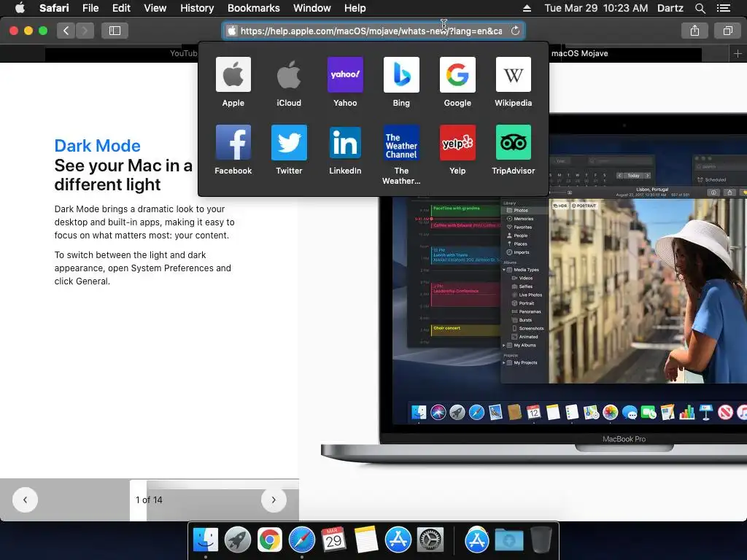
Task: Open Google Chrome from the Dock
Action: (x=270, y=540)
